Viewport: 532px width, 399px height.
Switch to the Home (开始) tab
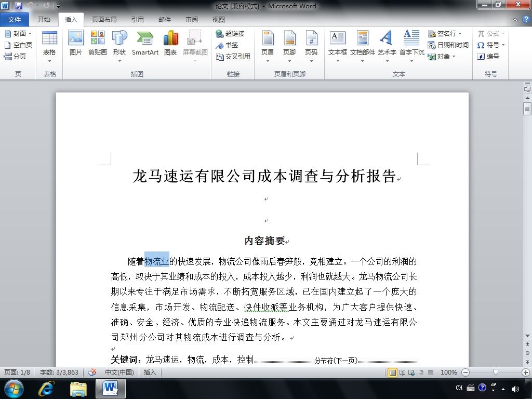pos(44,19)
